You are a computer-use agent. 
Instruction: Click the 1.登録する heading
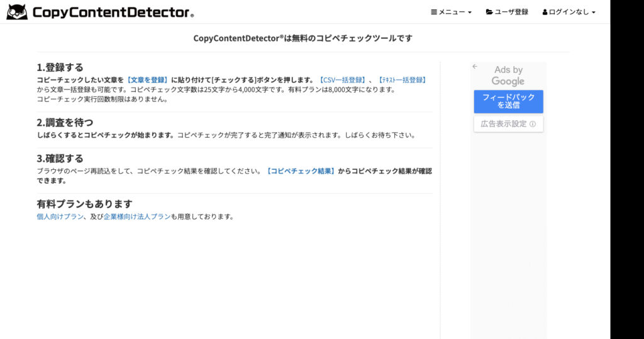coord(60,67)
